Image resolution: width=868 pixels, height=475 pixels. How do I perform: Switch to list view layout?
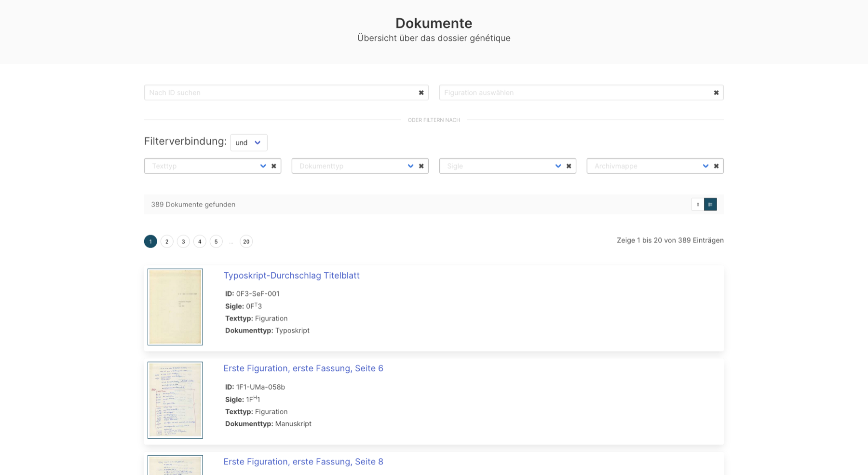pyautogui.click(x=710, y=205)
